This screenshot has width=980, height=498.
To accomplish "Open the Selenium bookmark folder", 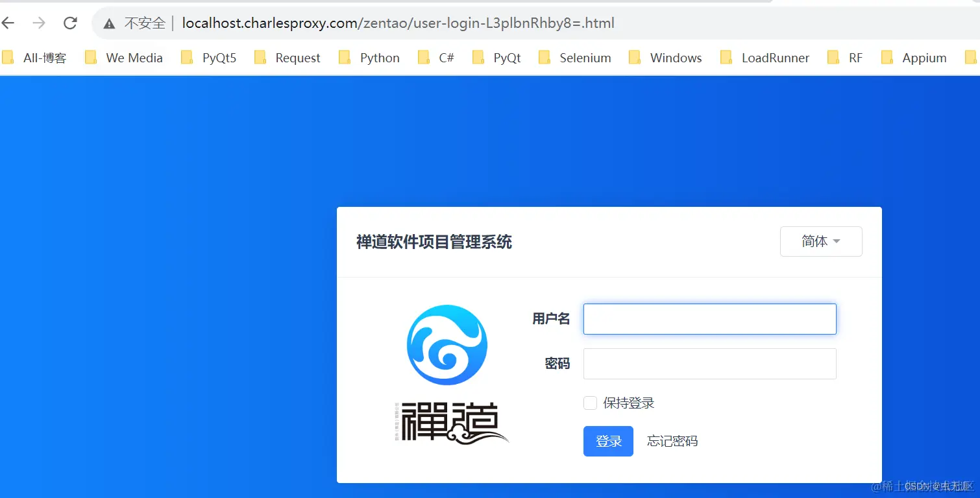I will click(x=585, y=58).
